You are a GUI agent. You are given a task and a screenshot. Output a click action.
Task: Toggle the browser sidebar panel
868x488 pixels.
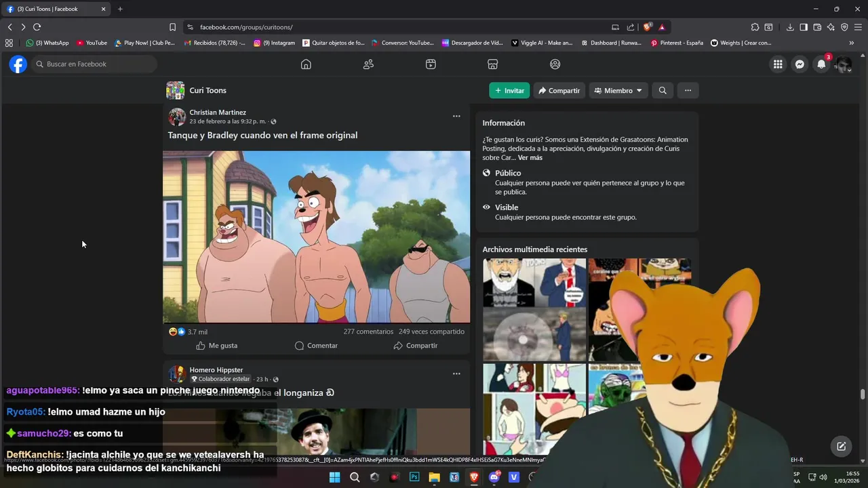(804, 27)
